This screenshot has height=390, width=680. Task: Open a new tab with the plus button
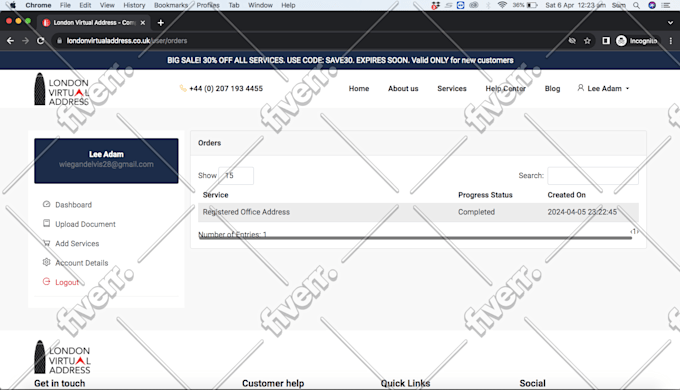(x=161, y=23)
